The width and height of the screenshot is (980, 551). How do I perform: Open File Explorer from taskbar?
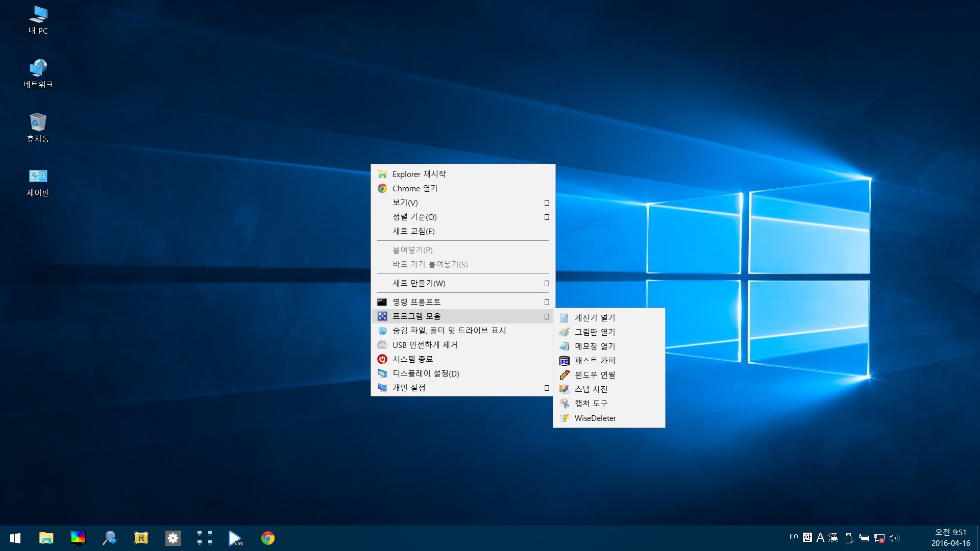point(46,538)
